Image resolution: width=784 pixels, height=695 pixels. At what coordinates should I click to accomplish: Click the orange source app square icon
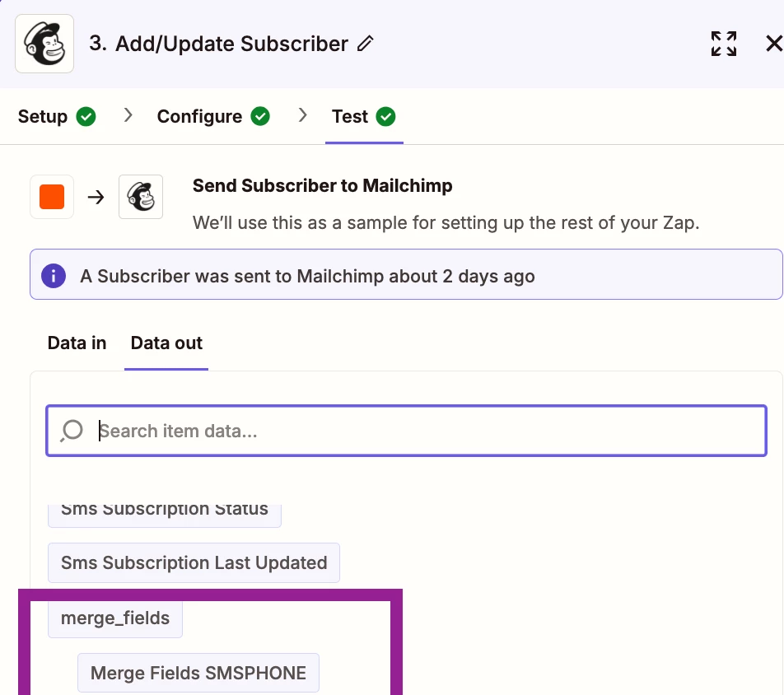[x=52, y=197]
